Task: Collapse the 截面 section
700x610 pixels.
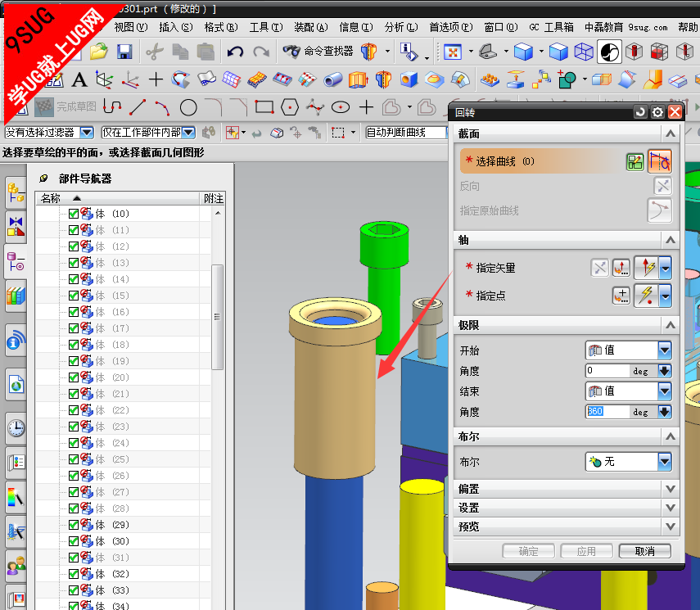Action: (670, 133)
